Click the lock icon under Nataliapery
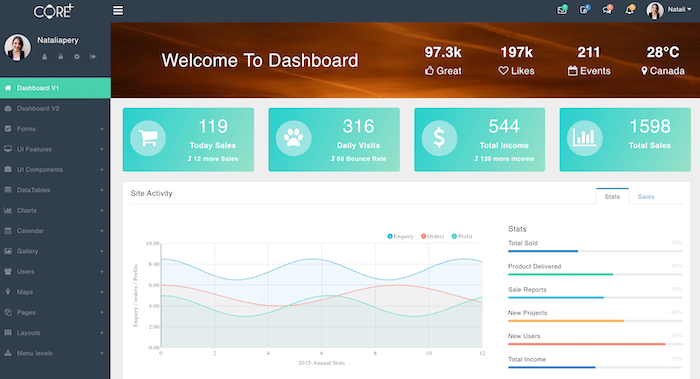This screenshot has height=379, width=700. 60,57
